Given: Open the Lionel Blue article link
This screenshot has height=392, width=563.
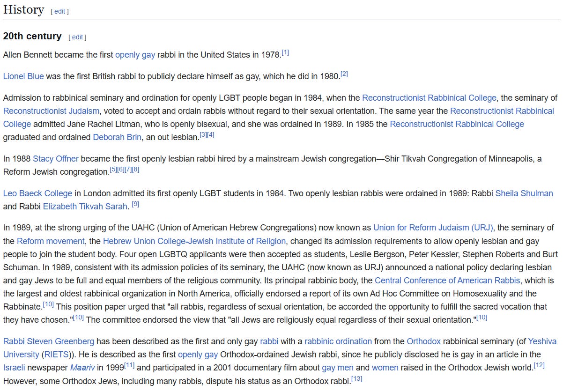Looking at the screenshot, I should [23, 76].
